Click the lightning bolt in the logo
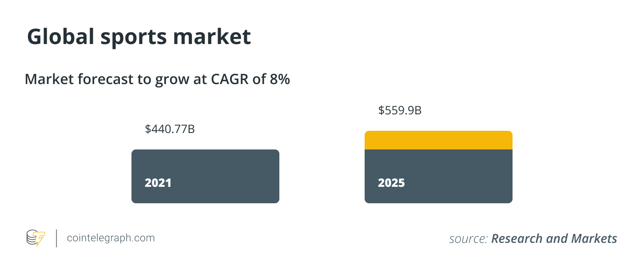644x274 pixels. pos(40,240)
